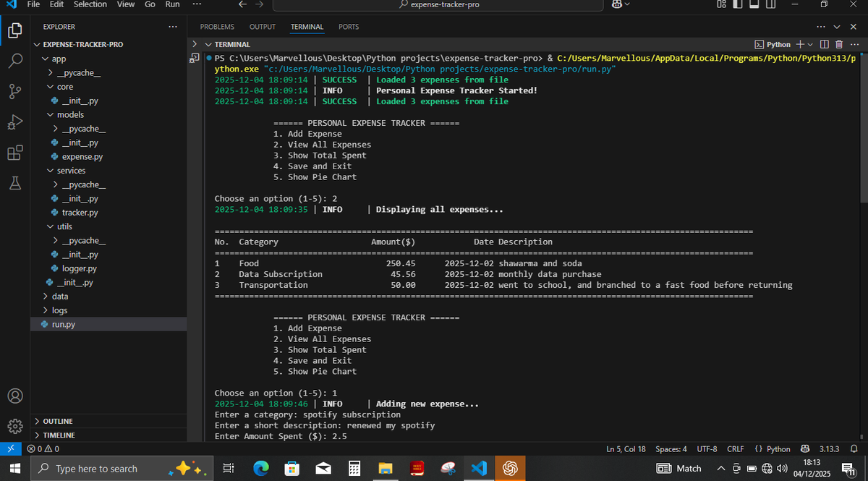The height and width of the screenshot is (481, 868).
Task: Toggle the bottom panel visibility
Action: 754,4
